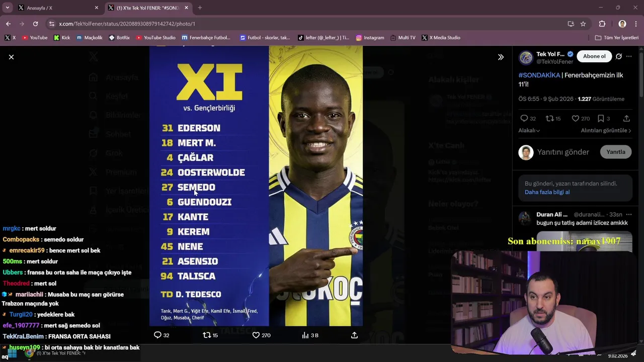Screen dimensions: 644x362
Task: Like the post below the photo
Action: click(x=256, y=335)
